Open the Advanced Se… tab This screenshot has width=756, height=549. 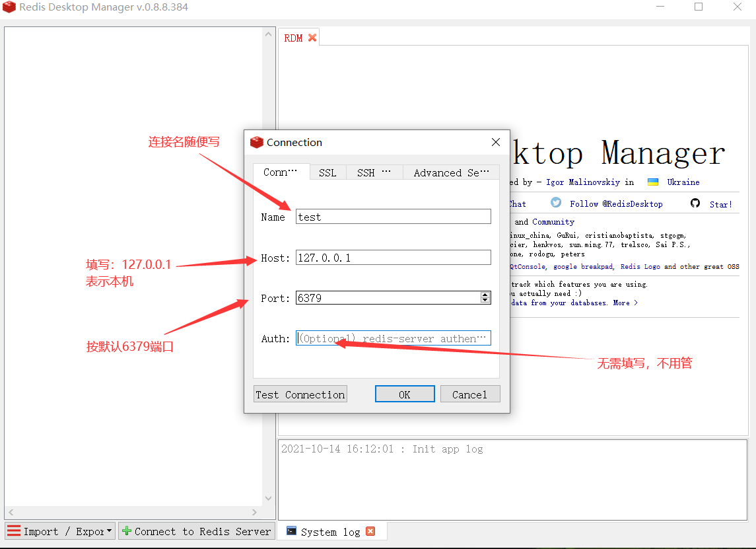[x=451, y=172]
